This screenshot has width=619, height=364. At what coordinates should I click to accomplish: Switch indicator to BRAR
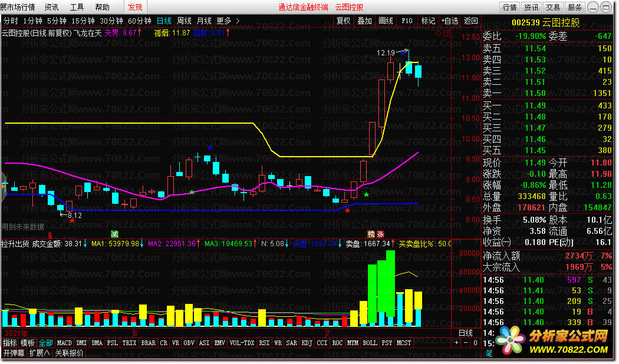(x=149, y=343)
